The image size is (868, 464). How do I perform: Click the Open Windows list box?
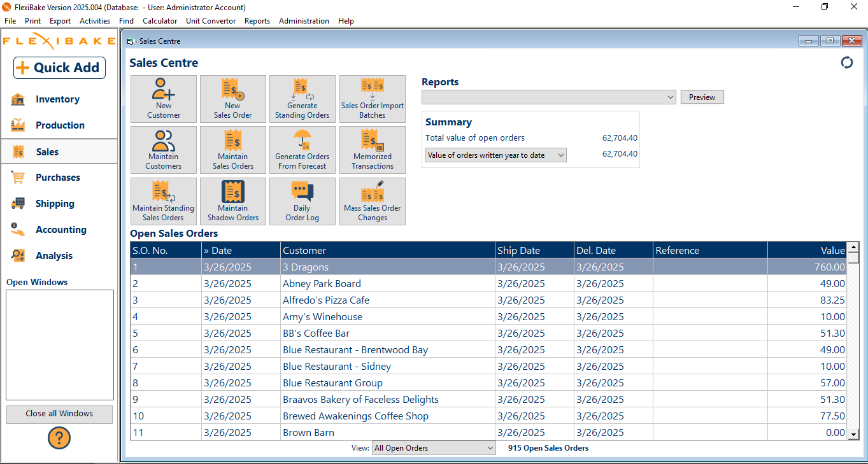[60, 345]
